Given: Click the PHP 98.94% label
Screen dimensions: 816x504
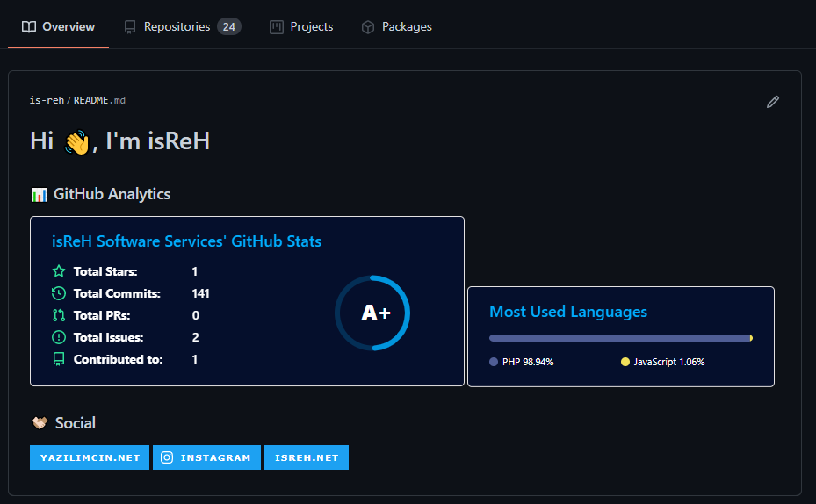Looking at the screenshot, I should point(528,362).
